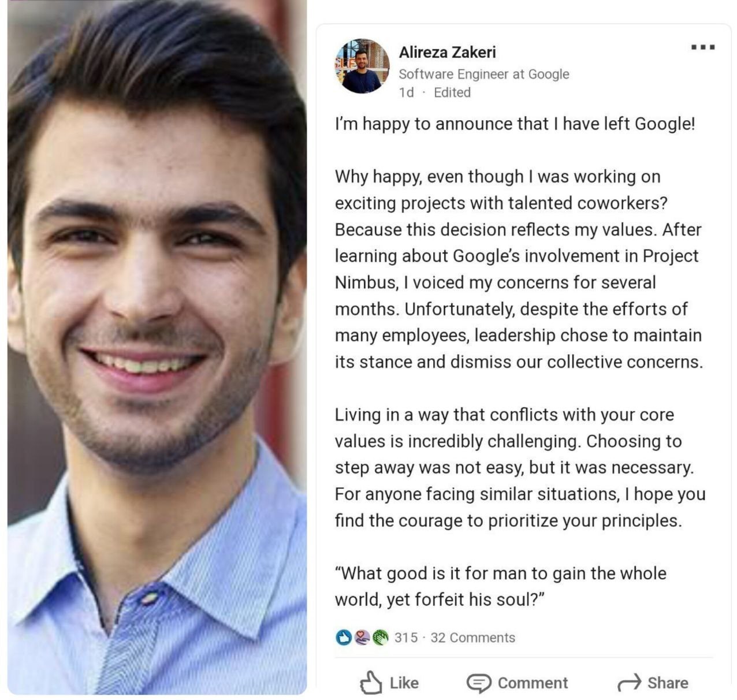Click the curved arrow Share icon
Viewport: 737px width, 700px height.
point(630,683)
